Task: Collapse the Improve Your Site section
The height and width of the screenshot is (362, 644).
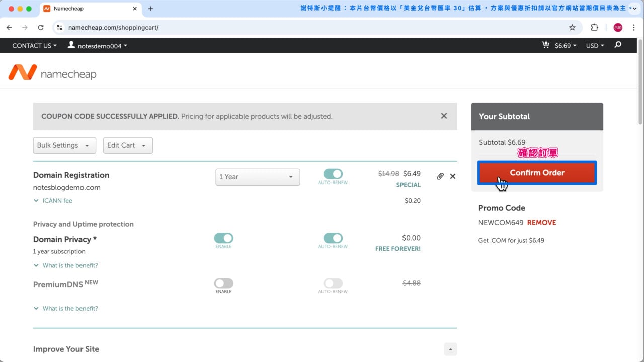Action: click(450, 349)
